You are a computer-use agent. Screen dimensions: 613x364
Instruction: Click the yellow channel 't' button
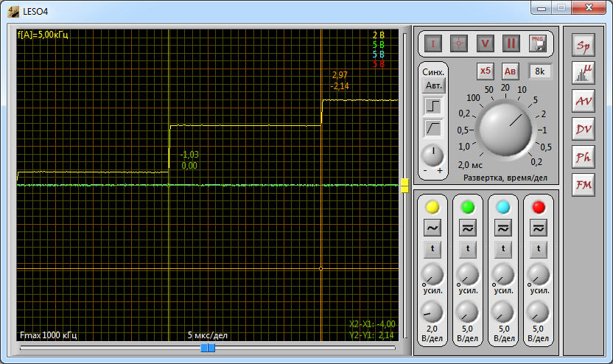432,249
